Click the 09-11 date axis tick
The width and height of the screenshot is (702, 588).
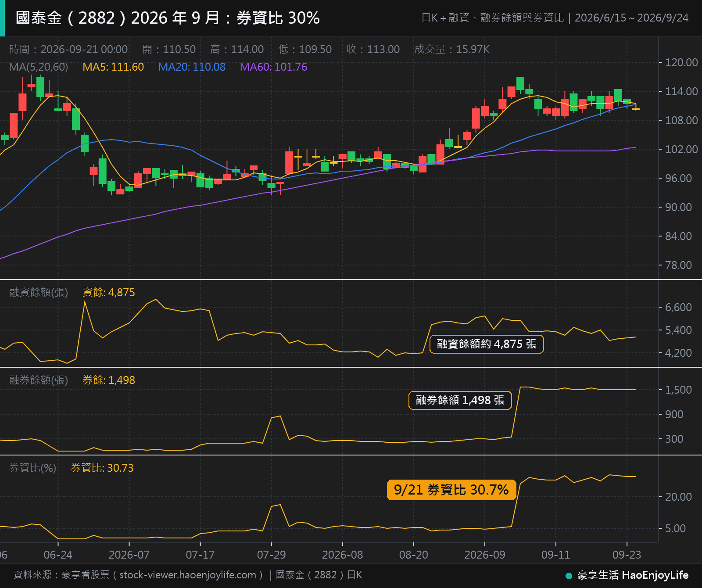556,555
